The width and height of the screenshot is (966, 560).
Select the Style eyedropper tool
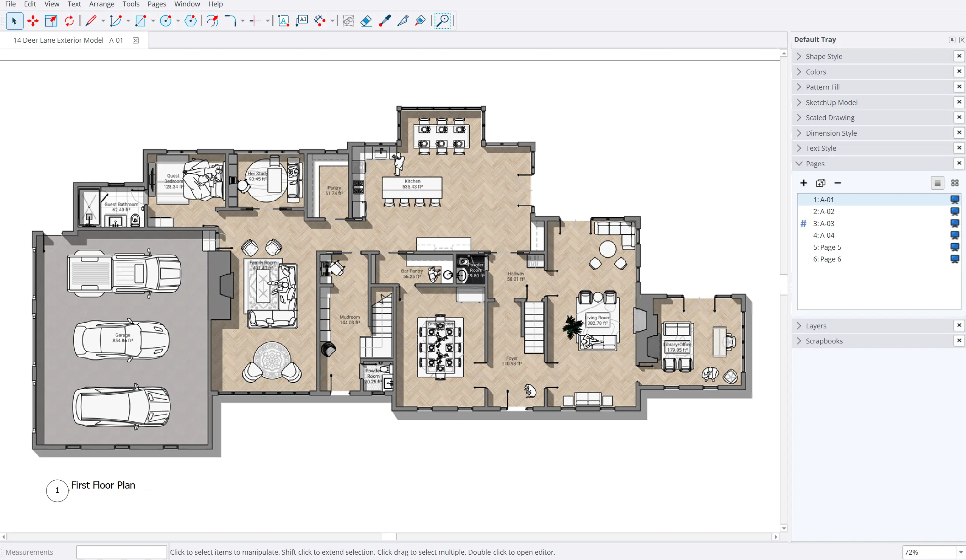(384, 21)
